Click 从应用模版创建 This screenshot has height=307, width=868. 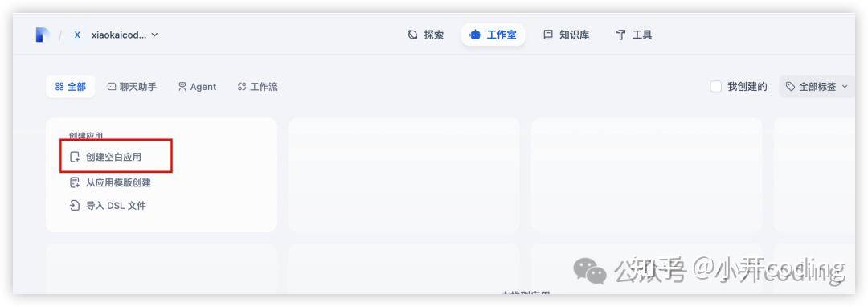tap(110, 182)
